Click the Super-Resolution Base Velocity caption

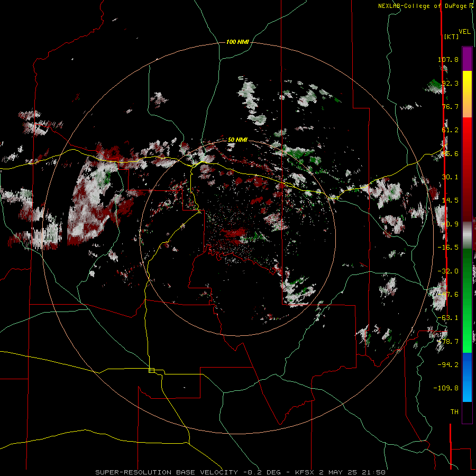point(241,472)
